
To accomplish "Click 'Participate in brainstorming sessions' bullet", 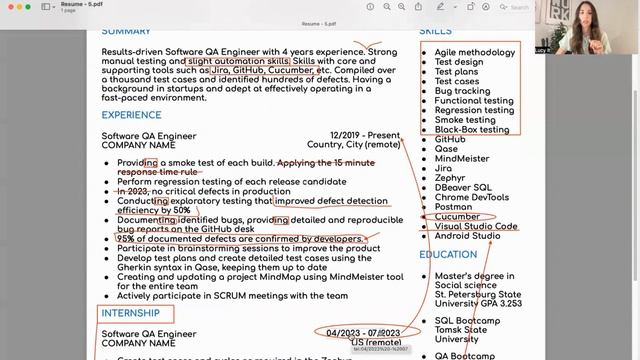I will coord(249,249).
